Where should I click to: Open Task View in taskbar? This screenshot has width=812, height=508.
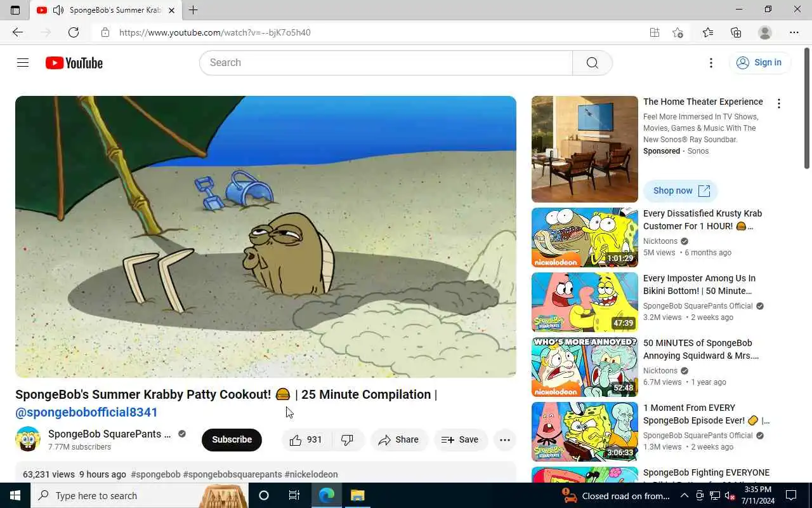tap(294, 495)
